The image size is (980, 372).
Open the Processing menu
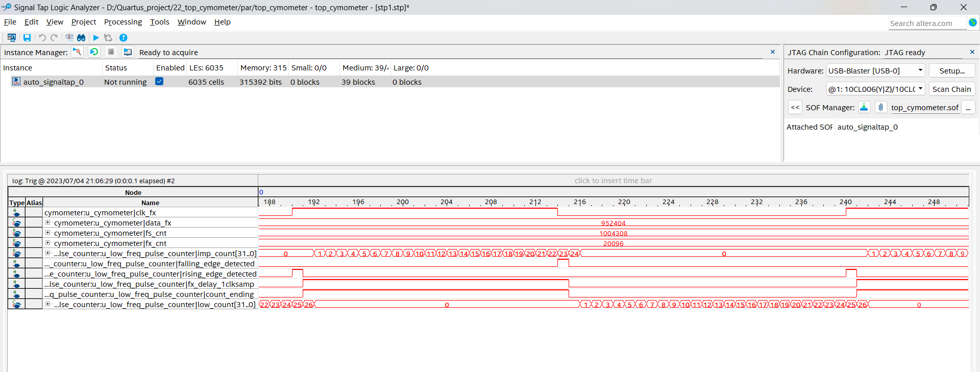tap(123, 22)
